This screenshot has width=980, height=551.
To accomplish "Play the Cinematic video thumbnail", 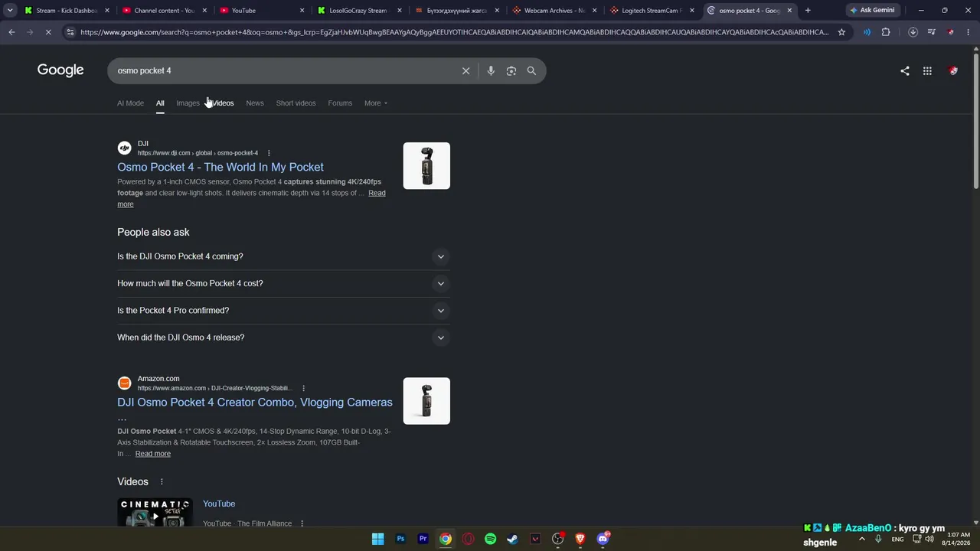I will pyautogui.click(x=155, y=513).
